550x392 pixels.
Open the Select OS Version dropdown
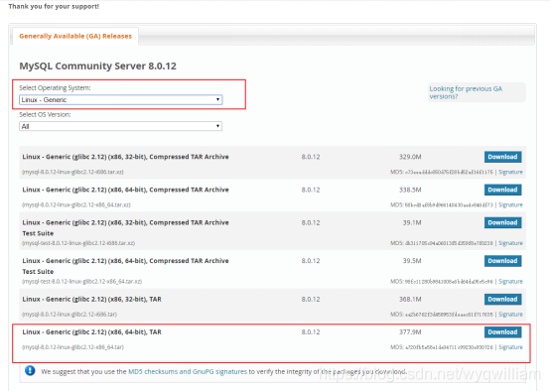click(x=121, y=126)
